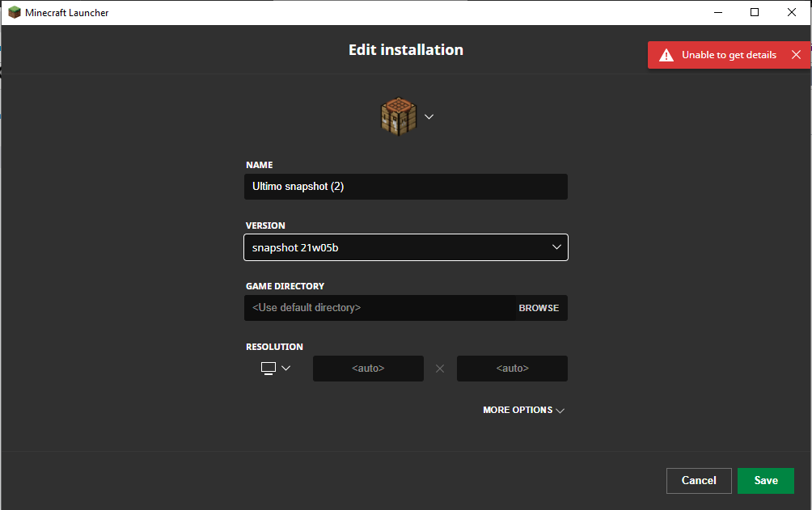Click the resolution width auto field

368,369
